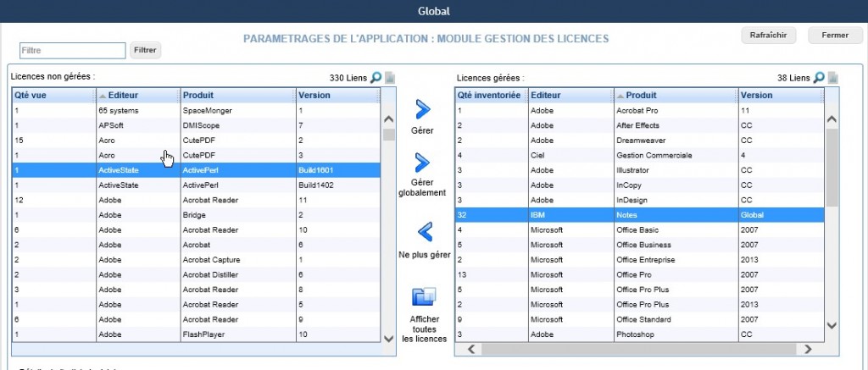Click the managed list vertical scroll up arrow

832,119
